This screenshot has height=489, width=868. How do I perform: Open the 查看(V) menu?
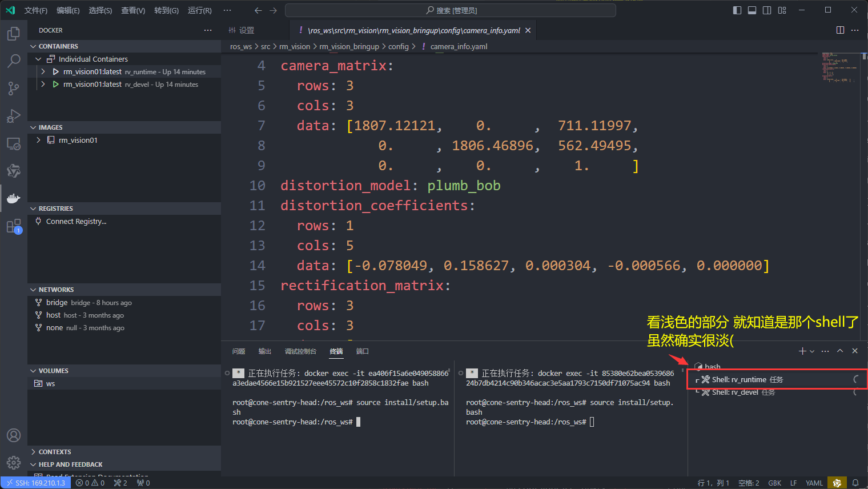coord(133,10)
